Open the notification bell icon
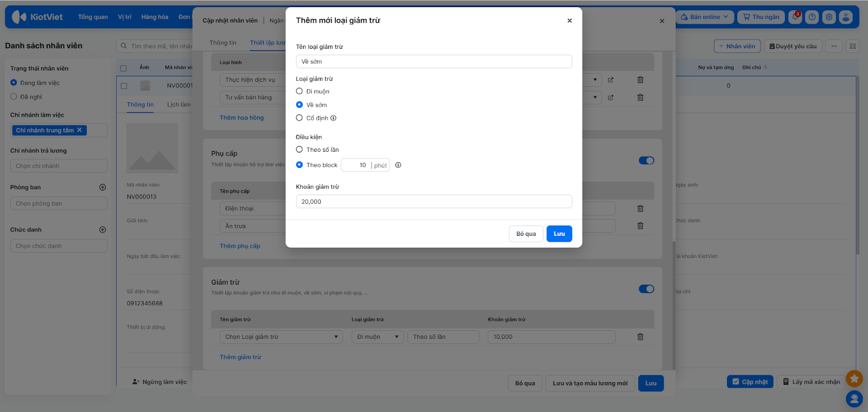Image resolution: width=868 pixels, height=412 pixels. coord(795,17)
